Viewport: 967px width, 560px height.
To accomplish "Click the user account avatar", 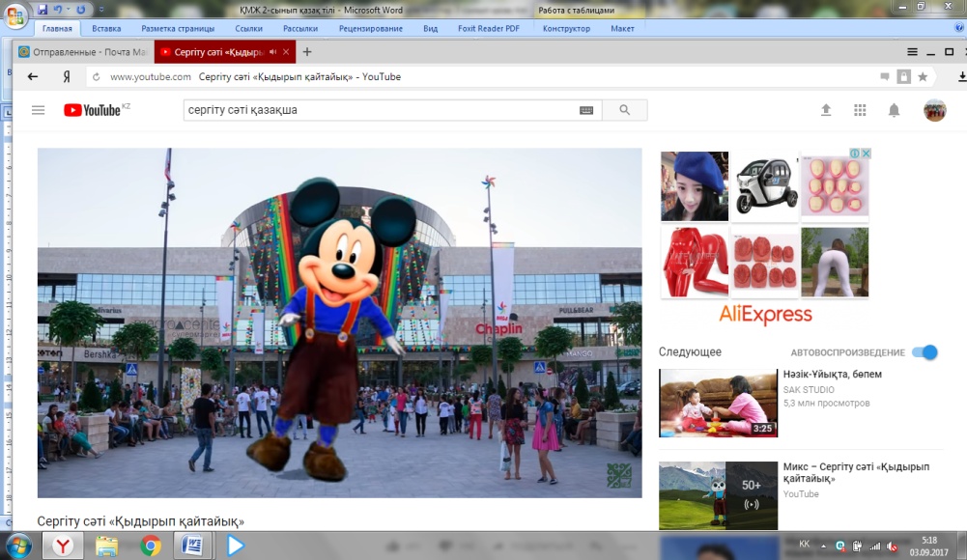I will click(x=934, y=110).
